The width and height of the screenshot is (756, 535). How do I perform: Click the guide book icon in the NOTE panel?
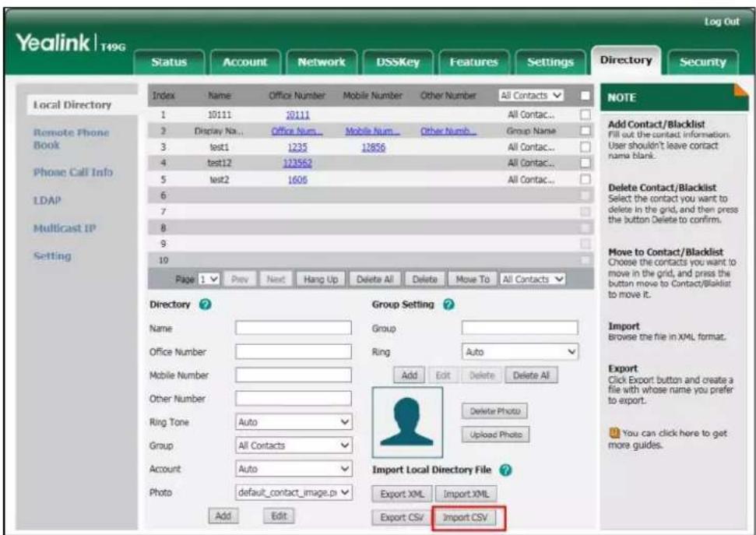click(x=614, y=433)
